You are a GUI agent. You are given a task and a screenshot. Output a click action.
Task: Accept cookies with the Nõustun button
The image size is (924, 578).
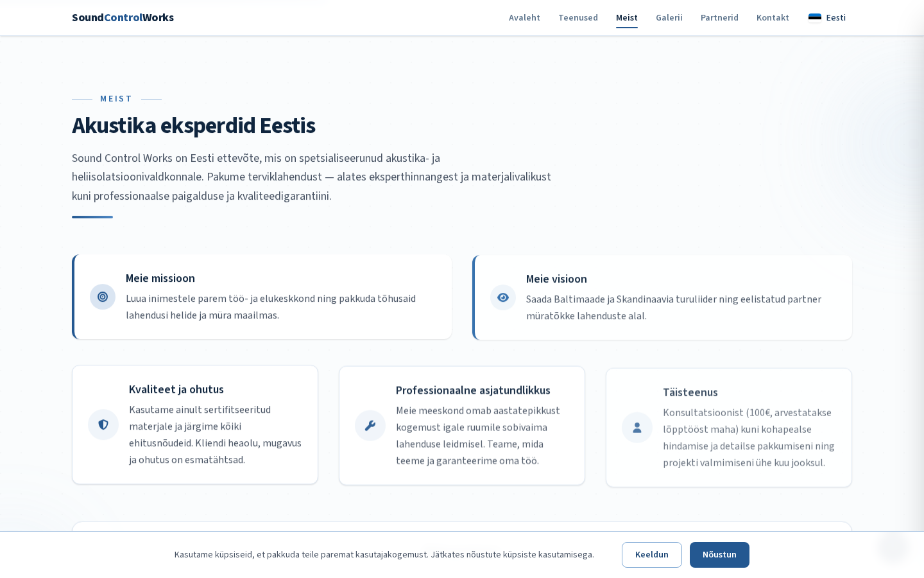coord(719,555)
